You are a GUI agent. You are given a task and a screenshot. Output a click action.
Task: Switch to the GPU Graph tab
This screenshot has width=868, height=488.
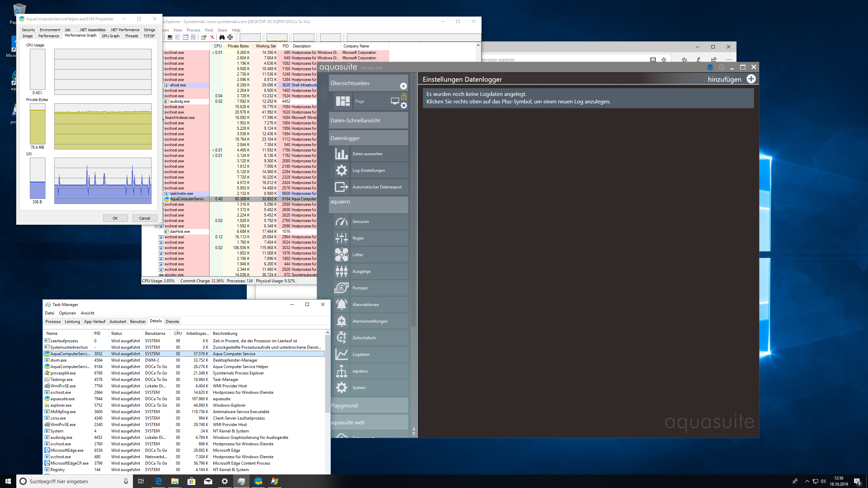click(x=111, y=36)
